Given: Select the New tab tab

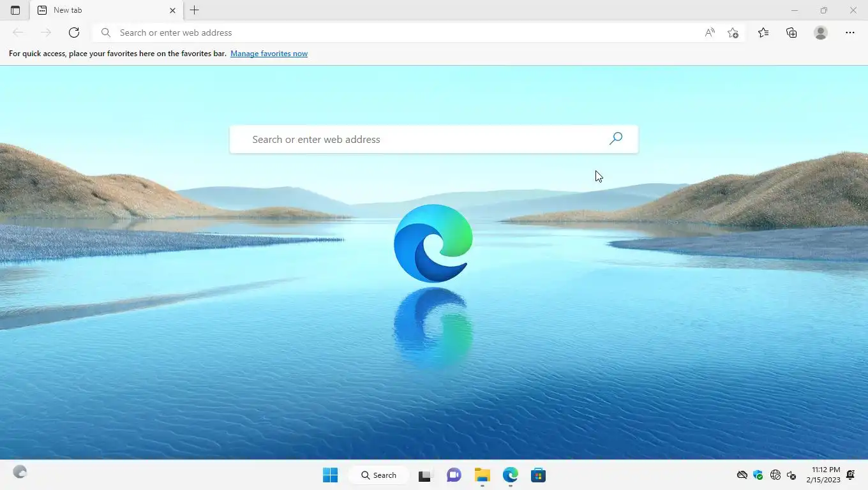Looking at the screenshot, I should pyautogui.click(x=107, y=10).
